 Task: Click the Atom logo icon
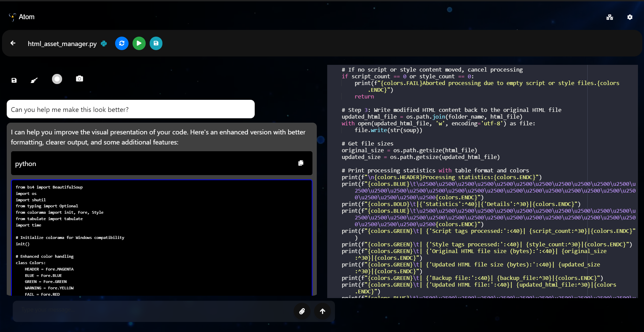[x=12, y=17]
